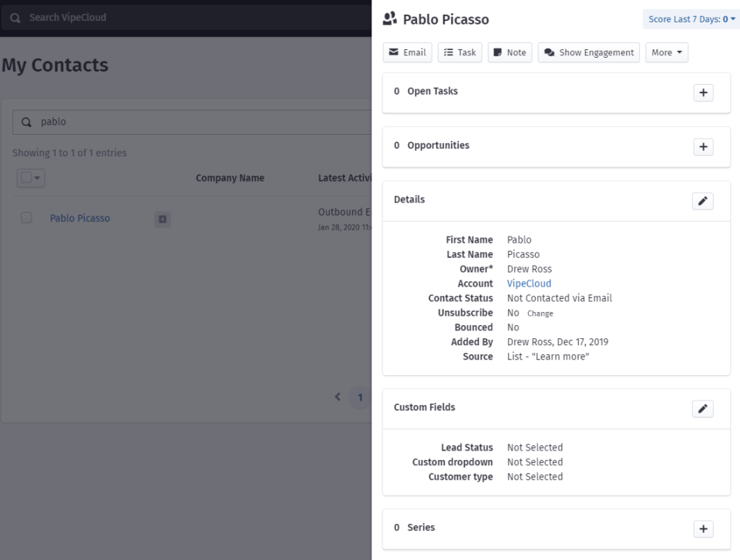740x560 pixels.
Task: Click the contact profile icon beside Pablo Picasso header
Action: pos(389,18)
